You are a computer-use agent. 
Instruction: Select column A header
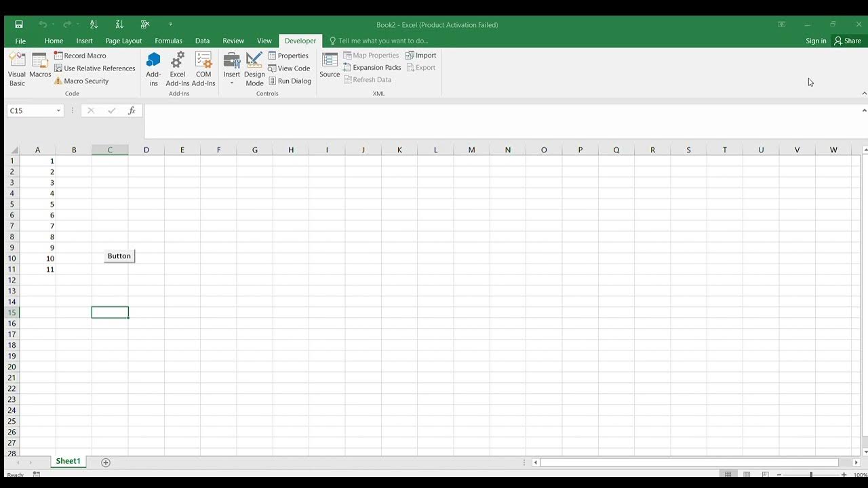click(x=37, y=150)
